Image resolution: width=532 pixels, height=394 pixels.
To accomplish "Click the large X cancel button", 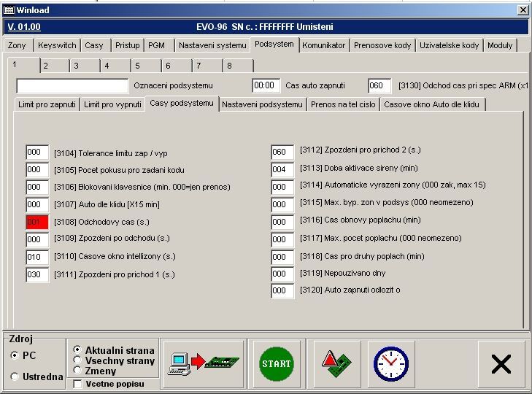I will click(501, 363).
